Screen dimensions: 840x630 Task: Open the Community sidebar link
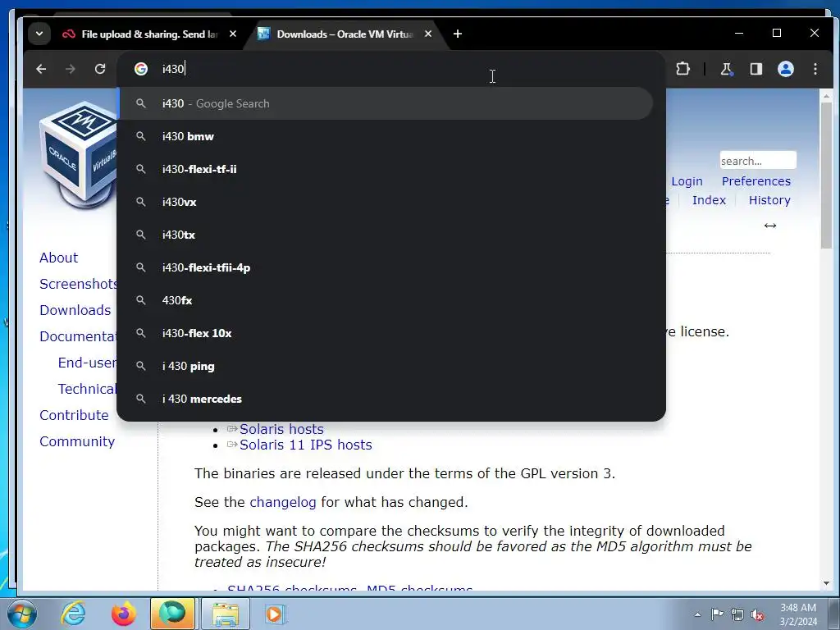77,441
